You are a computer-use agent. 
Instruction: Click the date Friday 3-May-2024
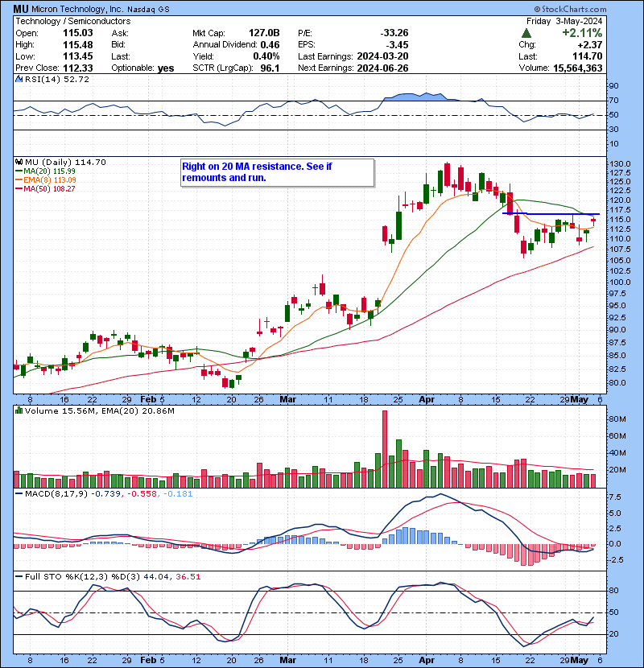click(x=564, y=21)
